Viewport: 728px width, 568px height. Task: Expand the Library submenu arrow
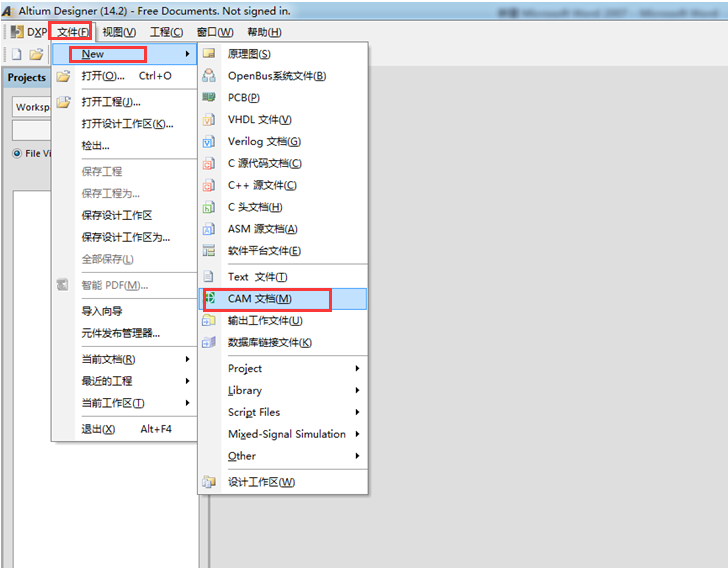tap(357, 390)
